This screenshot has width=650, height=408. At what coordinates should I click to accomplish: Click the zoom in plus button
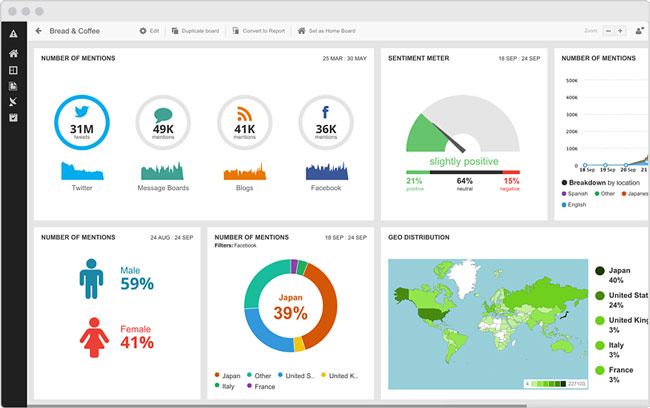tap(620, 31)
